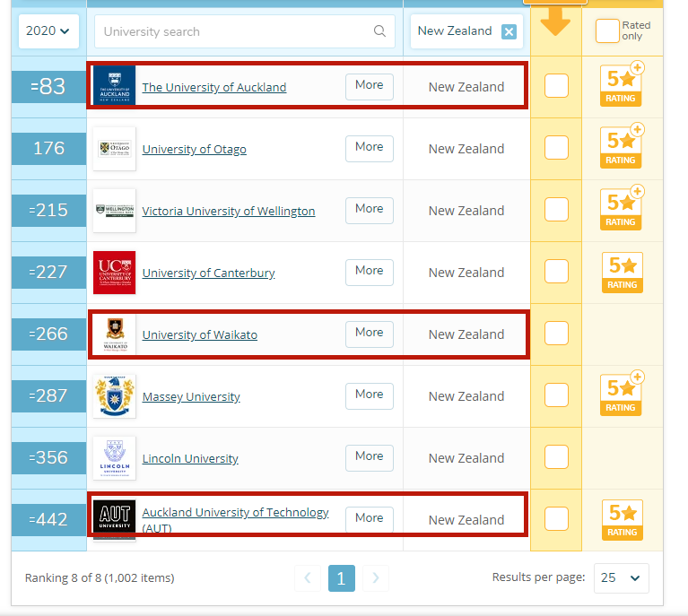This screenshot has height=616, width=688.
Task: Click More for Massey University
Action: coord(370,395)
